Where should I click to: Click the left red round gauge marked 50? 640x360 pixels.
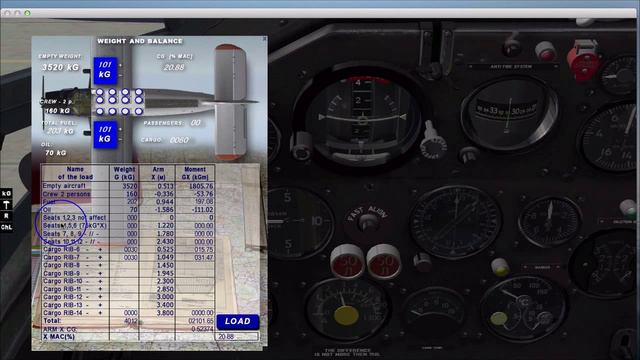[x=347, y=261]
